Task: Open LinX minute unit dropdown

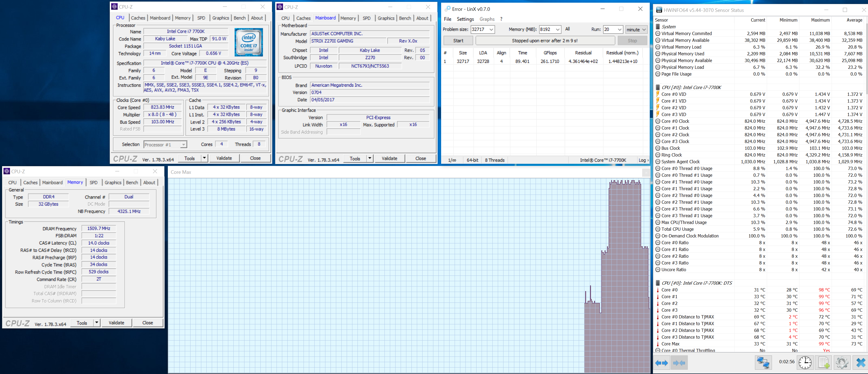Action: [636, 30]
